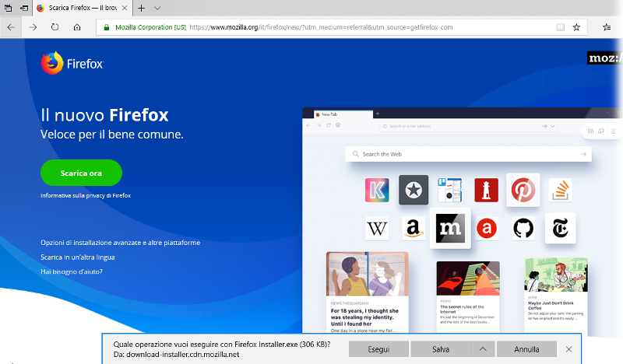Click the black m tile icon
The width and height of the screenshot is (623, 364).
click(450, 228)
